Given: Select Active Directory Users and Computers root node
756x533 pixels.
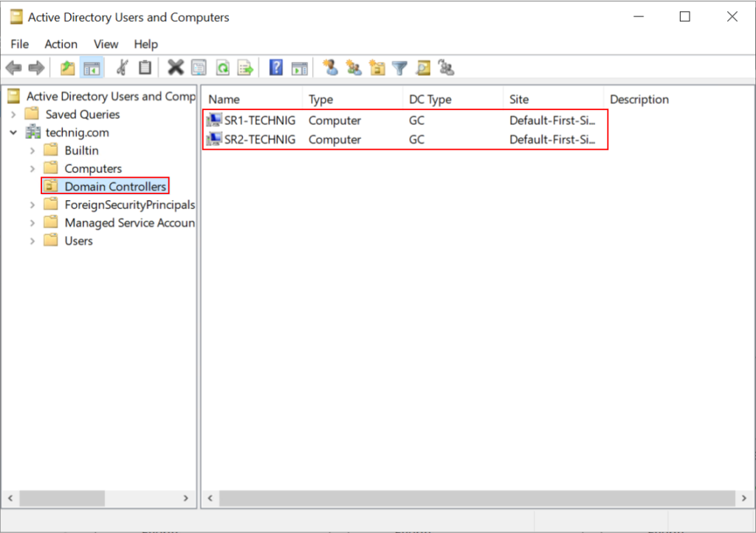Looking at the screenshot, I should [111, 97].
